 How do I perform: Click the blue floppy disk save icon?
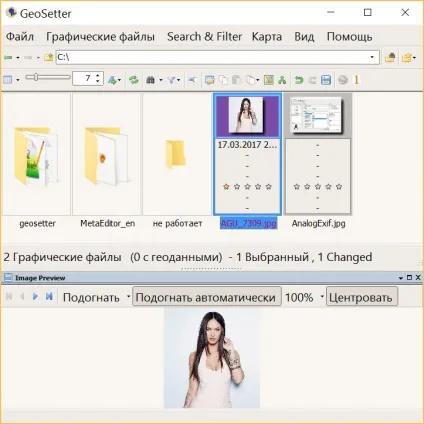point(326,80)
